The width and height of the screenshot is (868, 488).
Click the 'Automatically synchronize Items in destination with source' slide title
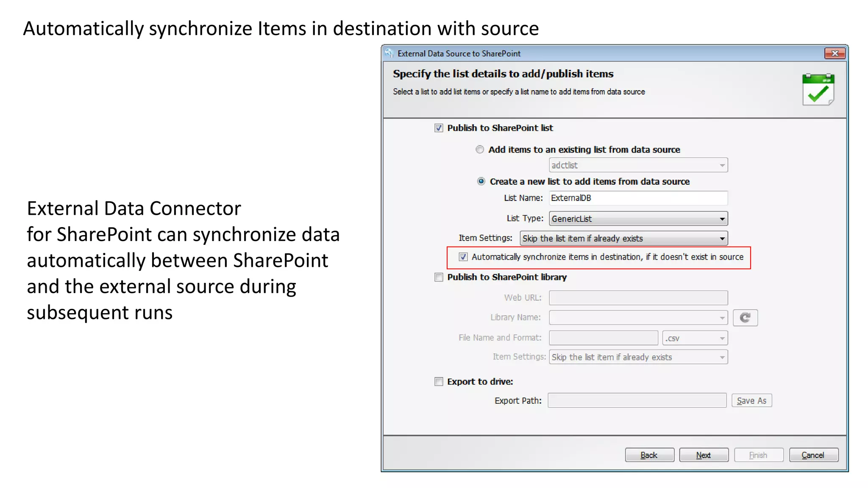[281, 29]
